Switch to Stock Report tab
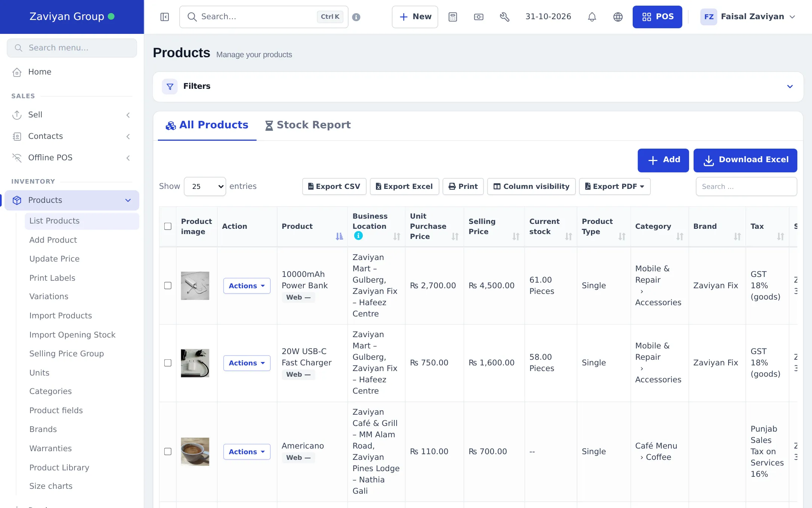The height and width of the screenshot is (508, 812). pyautogui.click(x=308, y=125)
